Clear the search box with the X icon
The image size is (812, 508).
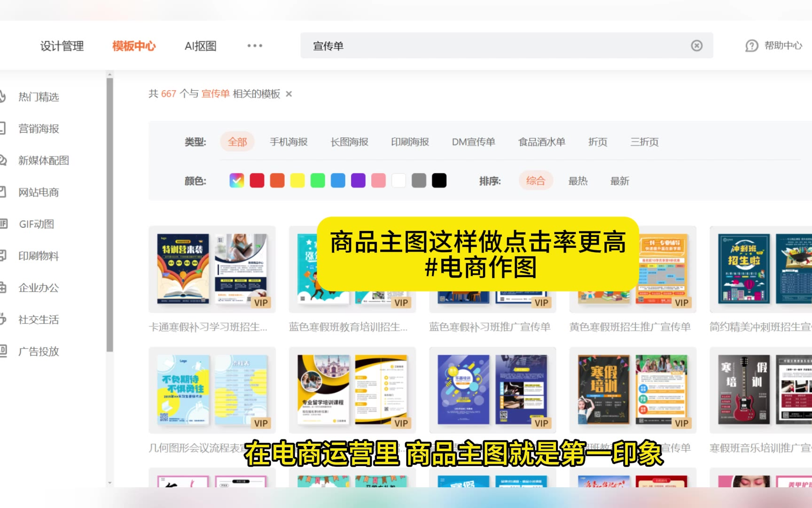click(697, 46)
